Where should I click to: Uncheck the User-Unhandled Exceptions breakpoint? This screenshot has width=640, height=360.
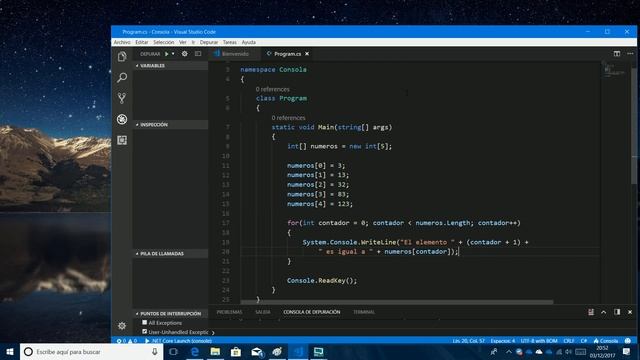[x=144, y=332]
